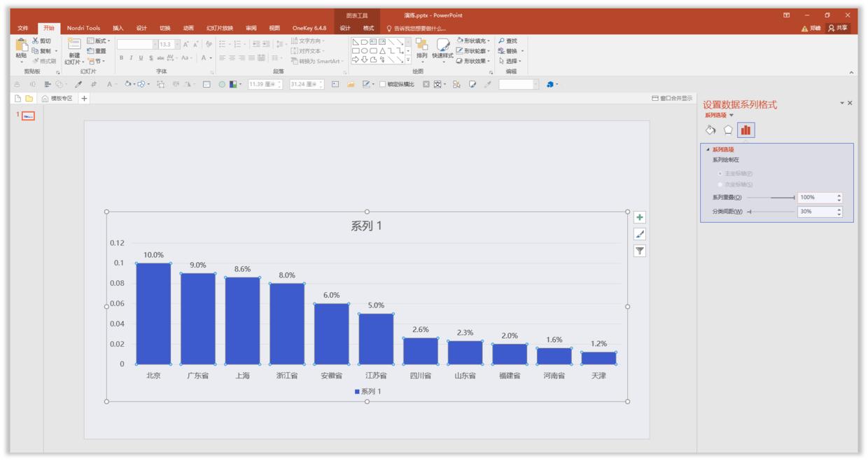Image resolution: width=868 pixels, height=461 pixels.
Task: Open the Fill & Line paint bucket tab
Action: [710, 130]
